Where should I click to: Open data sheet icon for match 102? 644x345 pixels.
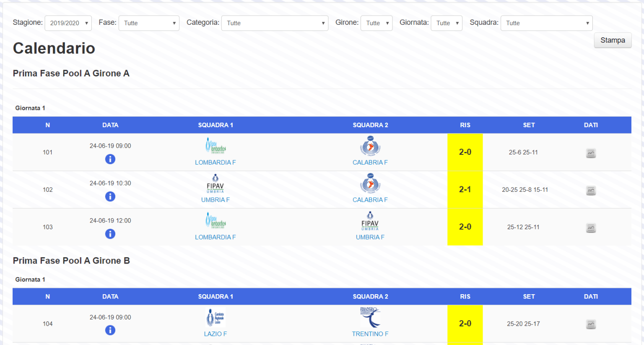click(x=591, y=191)
